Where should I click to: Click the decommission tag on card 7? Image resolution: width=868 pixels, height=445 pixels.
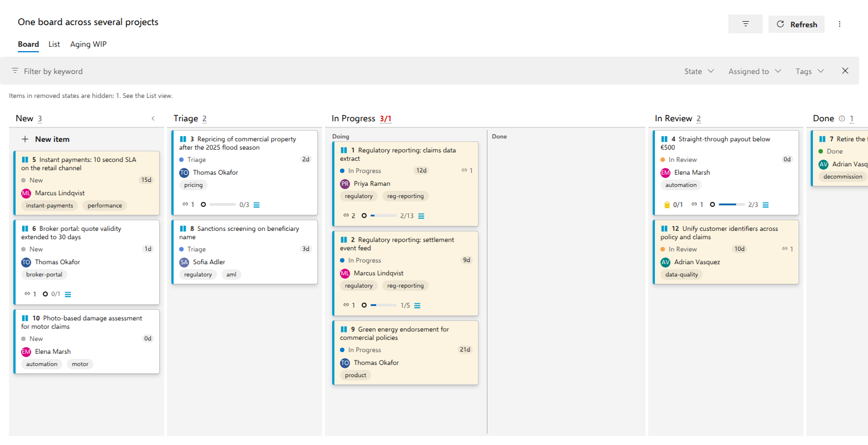[843, 177]
